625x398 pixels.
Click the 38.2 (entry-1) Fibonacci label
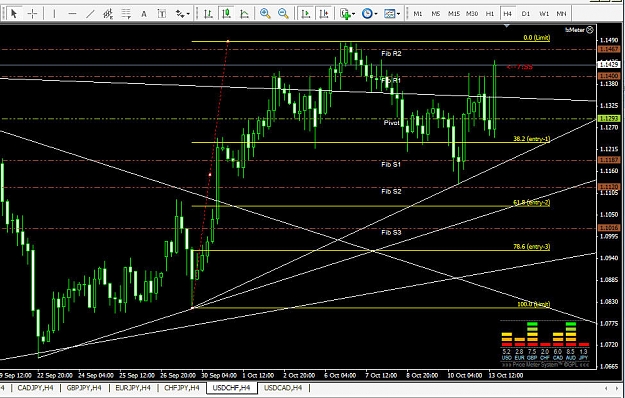[x=531, y=139]
